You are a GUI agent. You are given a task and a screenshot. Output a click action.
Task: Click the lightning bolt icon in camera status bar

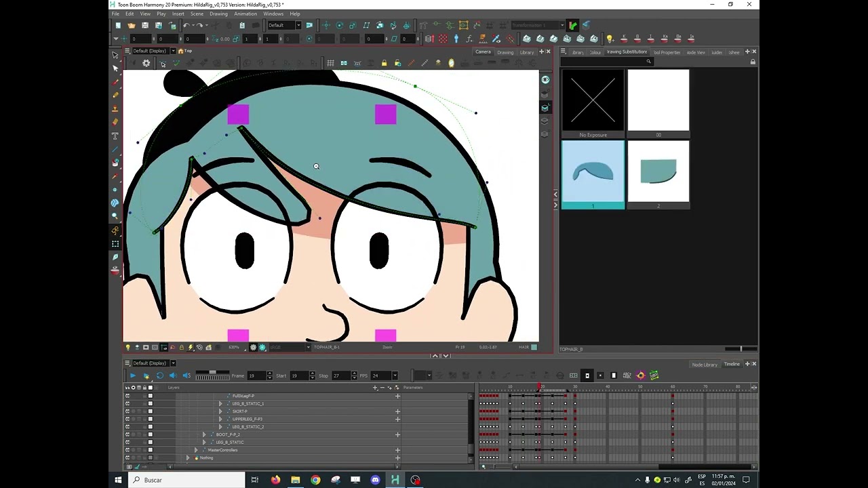tap(190, 347)
